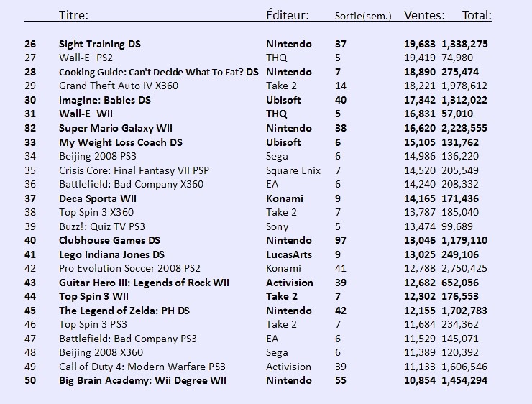The width and height of the screenshot is (532, 404).
Task: Click the Sortie(sem.) column header
Action: pyautogui.click(x=363, y=16)
